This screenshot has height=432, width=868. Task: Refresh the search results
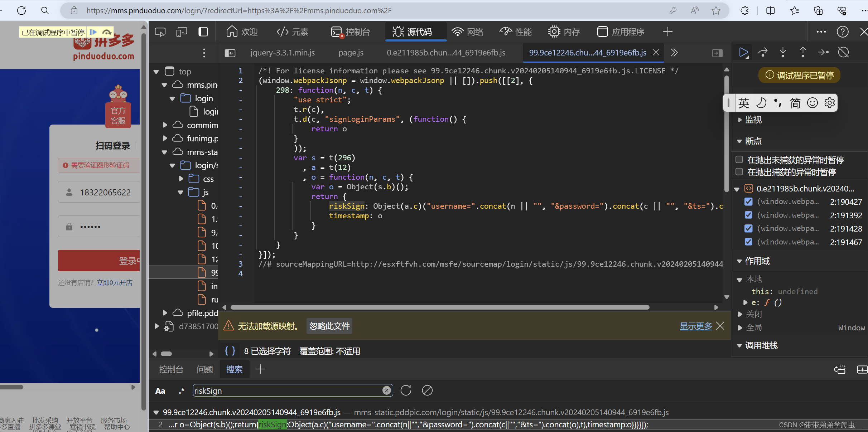coord(406,390)
